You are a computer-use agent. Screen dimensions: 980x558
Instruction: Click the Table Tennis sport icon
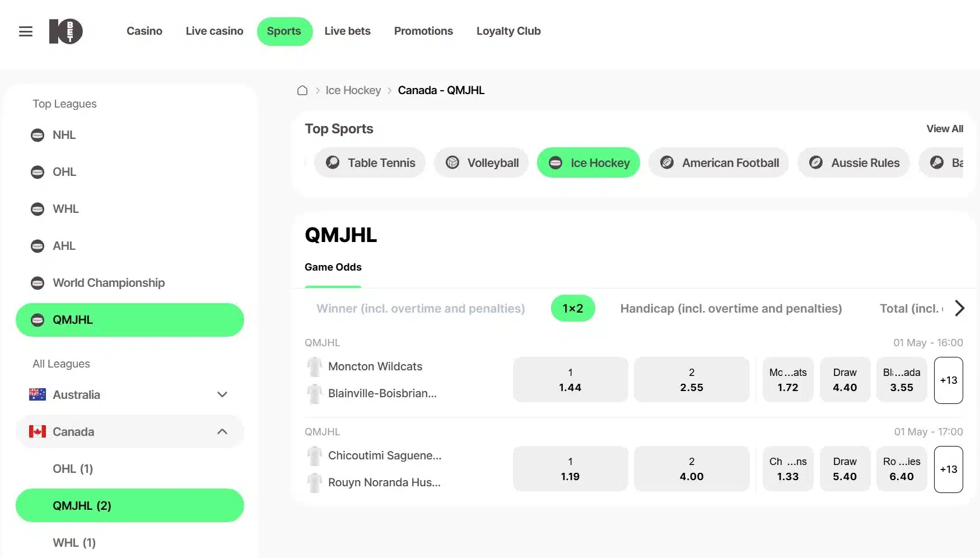333,162
